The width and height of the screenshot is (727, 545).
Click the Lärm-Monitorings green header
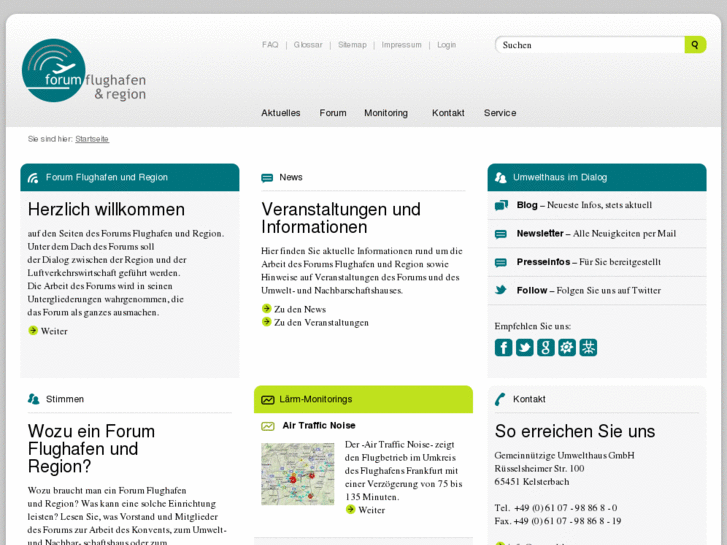pyautogui.click(x=364, y=399)
